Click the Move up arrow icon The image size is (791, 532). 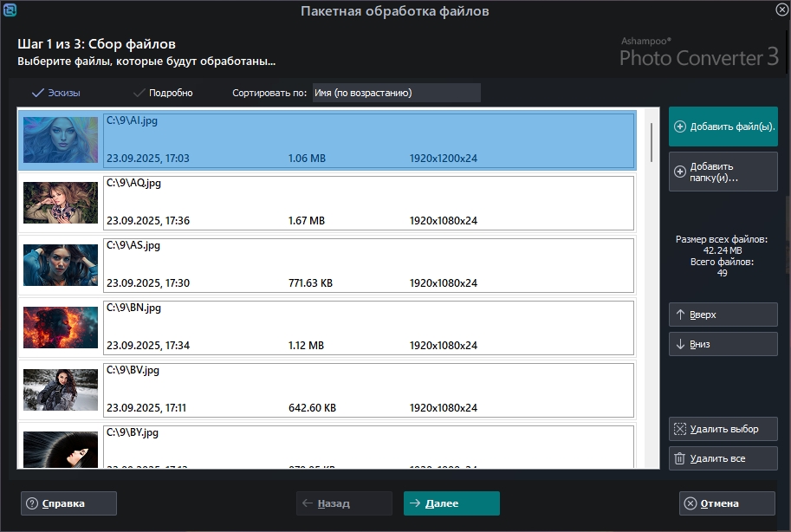pos(681,315)
